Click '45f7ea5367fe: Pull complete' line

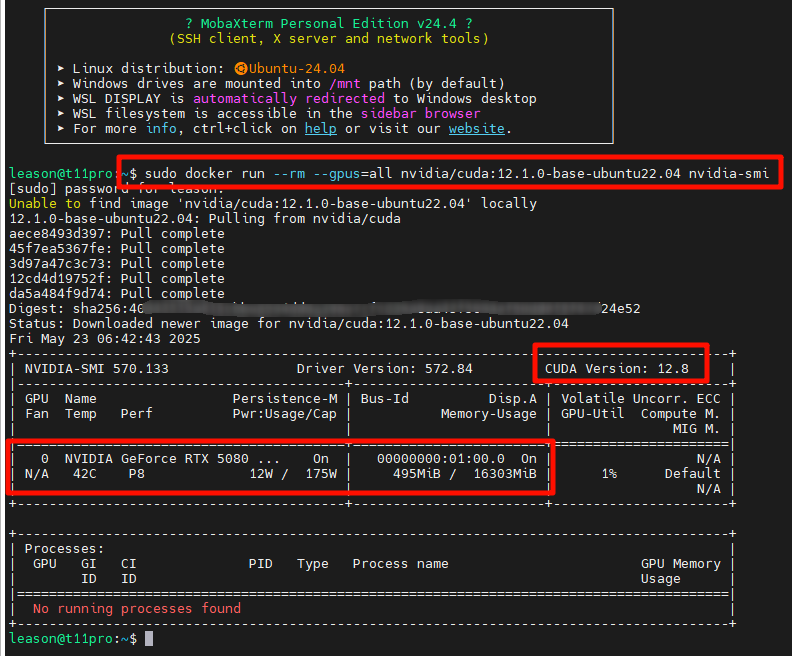click(x=117, y=248)
